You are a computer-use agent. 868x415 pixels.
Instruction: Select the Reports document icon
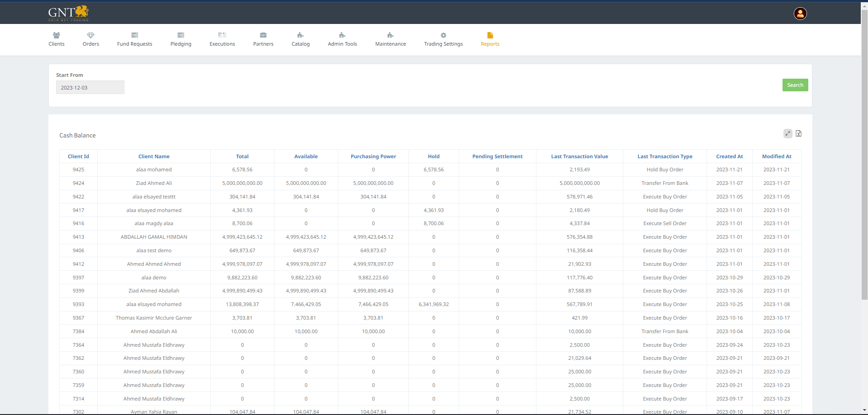(x=490, y=35)
